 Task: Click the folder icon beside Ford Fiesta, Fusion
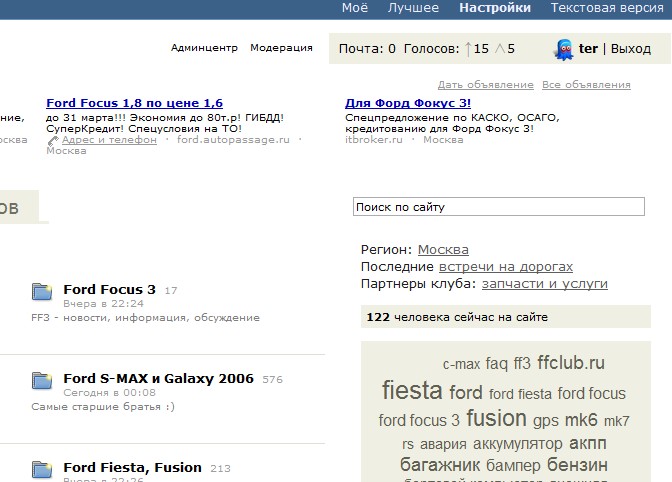click(x=42, y=469)
